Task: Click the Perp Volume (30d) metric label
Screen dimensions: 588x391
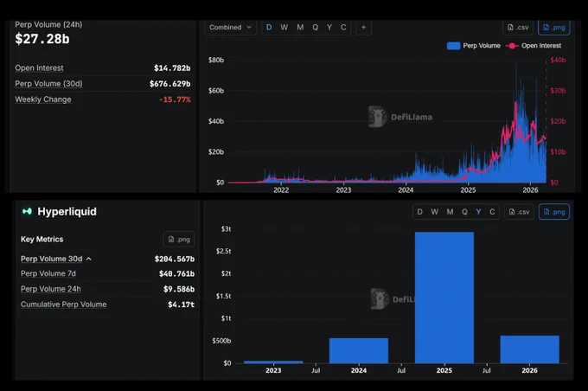Action: pyautogui.click(x=48, y=84)
